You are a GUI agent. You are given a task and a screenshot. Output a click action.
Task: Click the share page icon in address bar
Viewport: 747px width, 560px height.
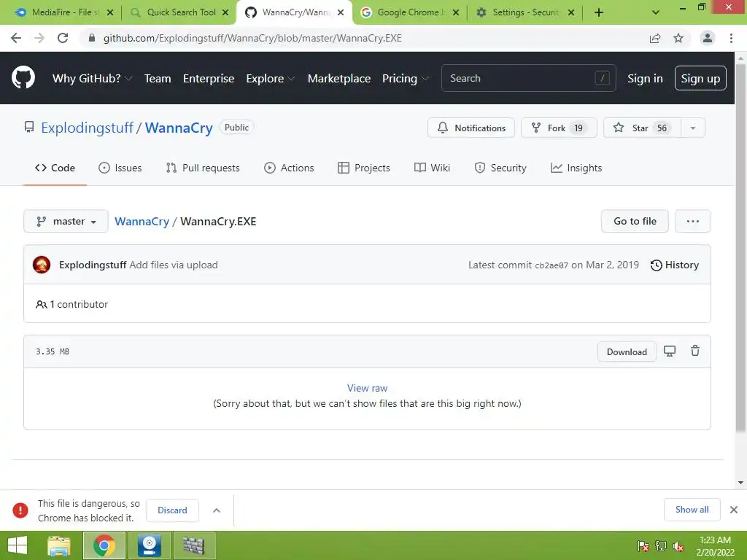coord(655,39)
